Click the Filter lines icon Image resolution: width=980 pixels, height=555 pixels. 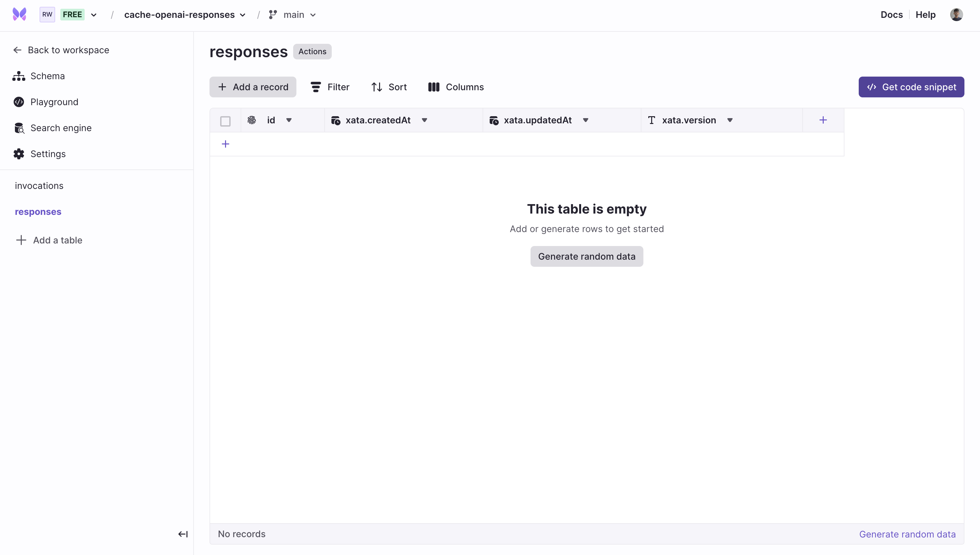(x=316, y=87)
